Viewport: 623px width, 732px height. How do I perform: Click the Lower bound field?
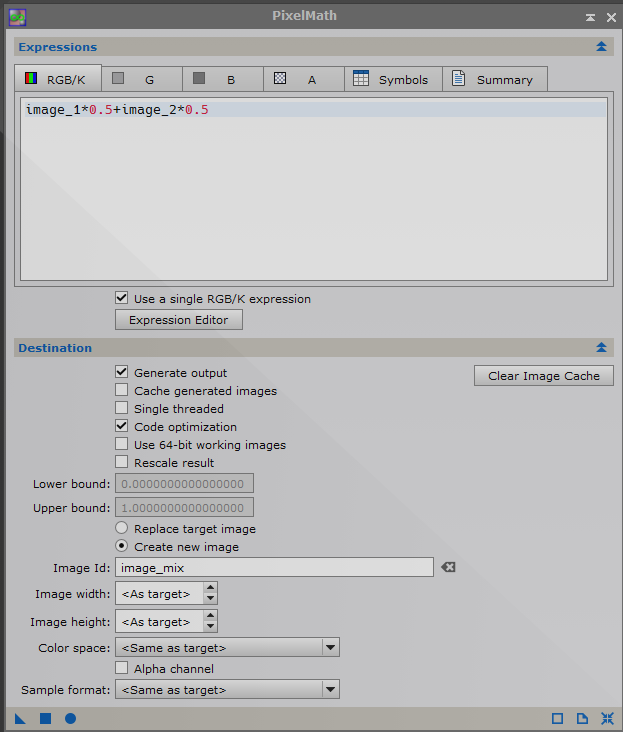click(x=184, y=483)
